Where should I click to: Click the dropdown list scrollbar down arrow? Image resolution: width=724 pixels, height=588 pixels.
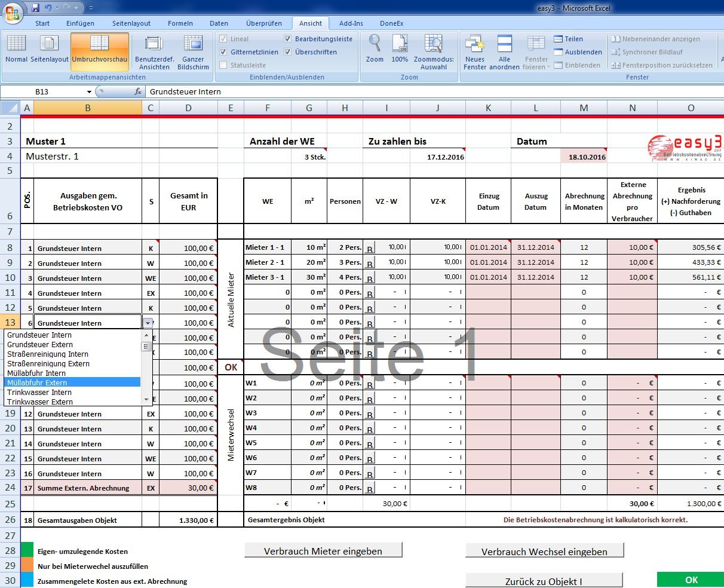[x=146, y=399]
